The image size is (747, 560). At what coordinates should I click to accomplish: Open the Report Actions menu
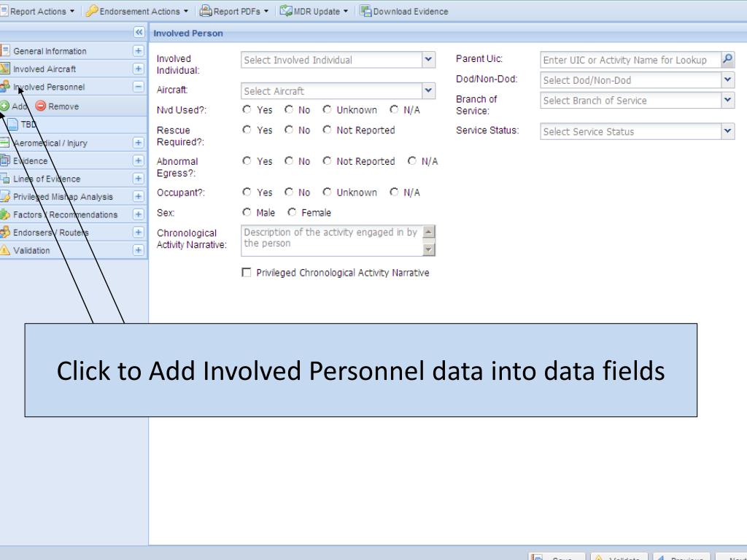38,12
